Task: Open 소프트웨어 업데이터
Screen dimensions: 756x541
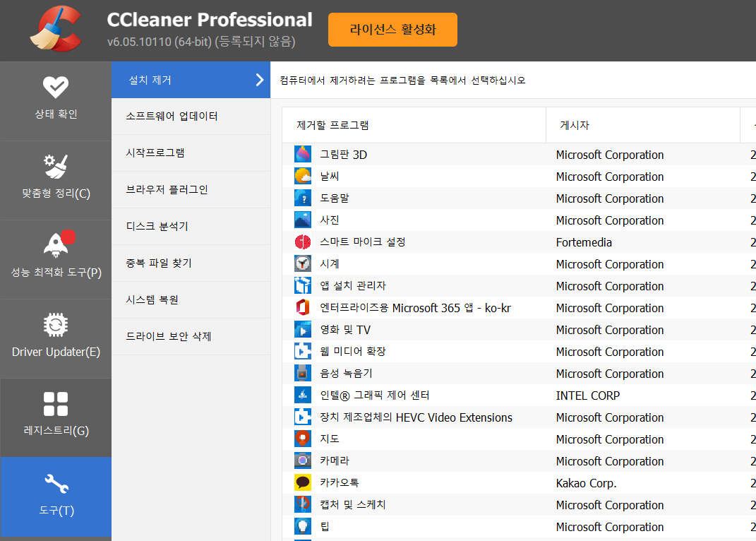Action: (x=191, y=117)
